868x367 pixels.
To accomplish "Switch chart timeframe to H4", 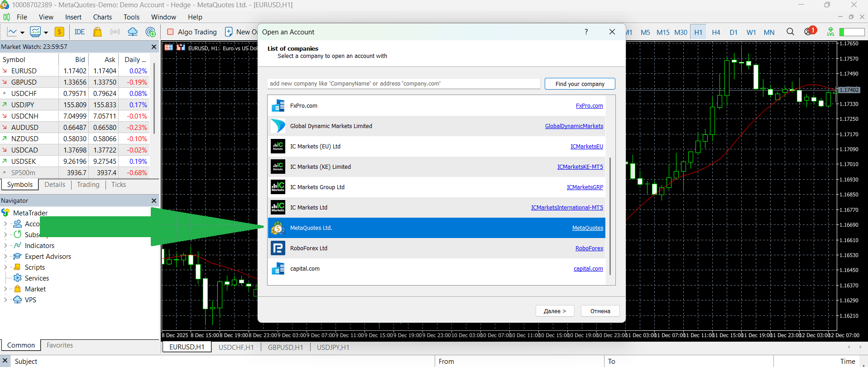I will 716,32.
